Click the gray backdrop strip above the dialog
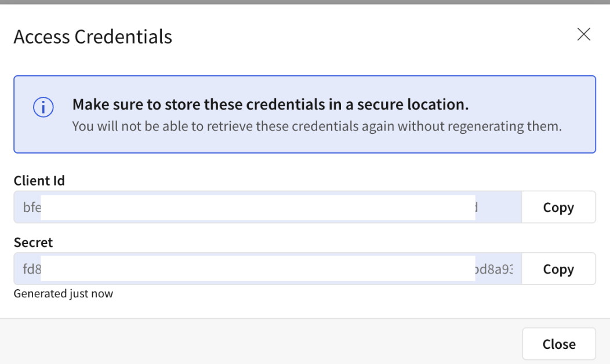This screenshot has width=610, height=364. point(305,2)
